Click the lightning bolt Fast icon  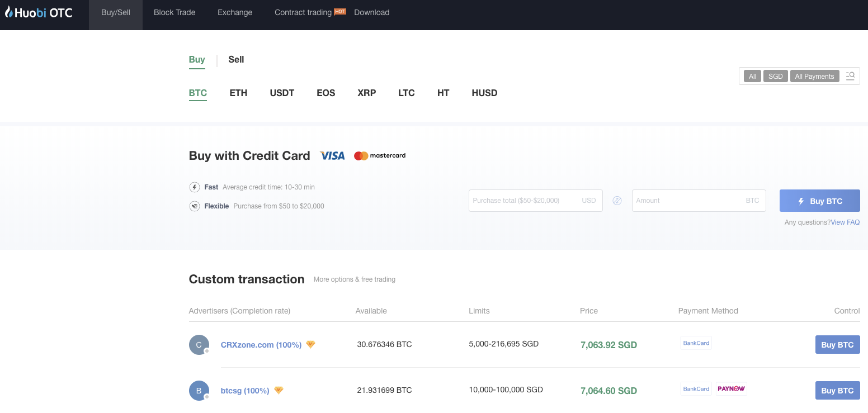195,187
